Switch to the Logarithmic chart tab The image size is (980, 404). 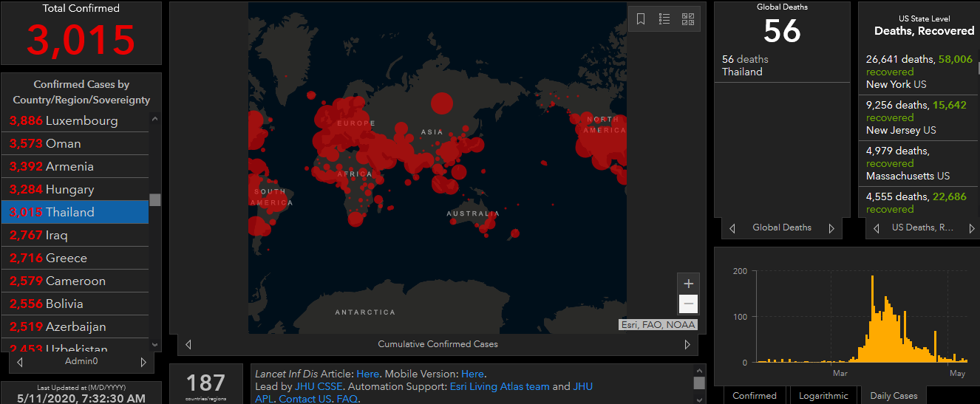click(x=823, y=396)
